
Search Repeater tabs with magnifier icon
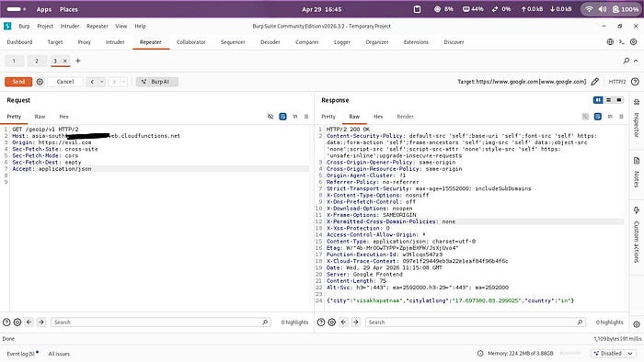(x=626, y=61)
